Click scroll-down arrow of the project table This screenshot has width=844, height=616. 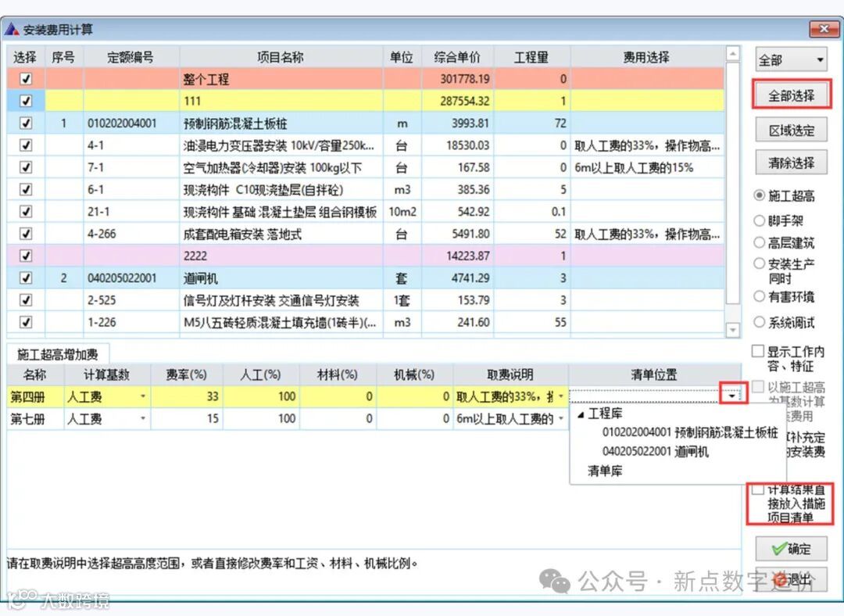click(x=732, y=329)
